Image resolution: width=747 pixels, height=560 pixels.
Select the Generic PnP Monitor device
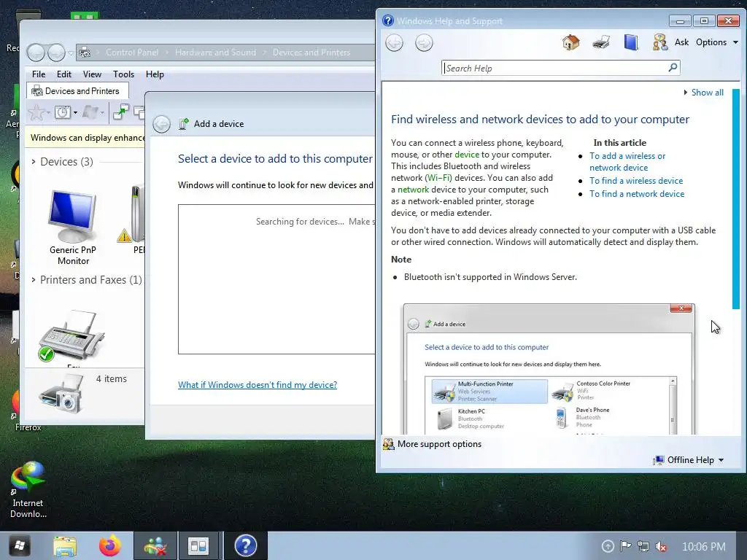(x=73, y=227)
